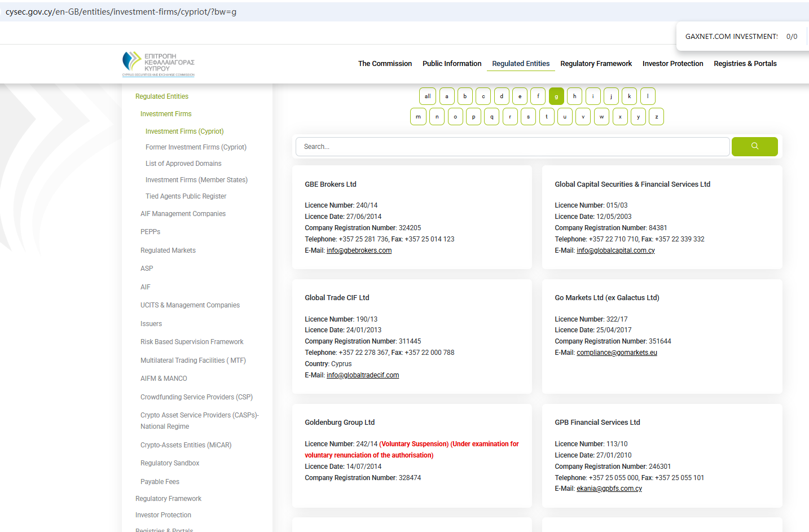Open Regulatory Sandbox in sidebar
This screenshot has height=532, width=809.
(170, 463)
